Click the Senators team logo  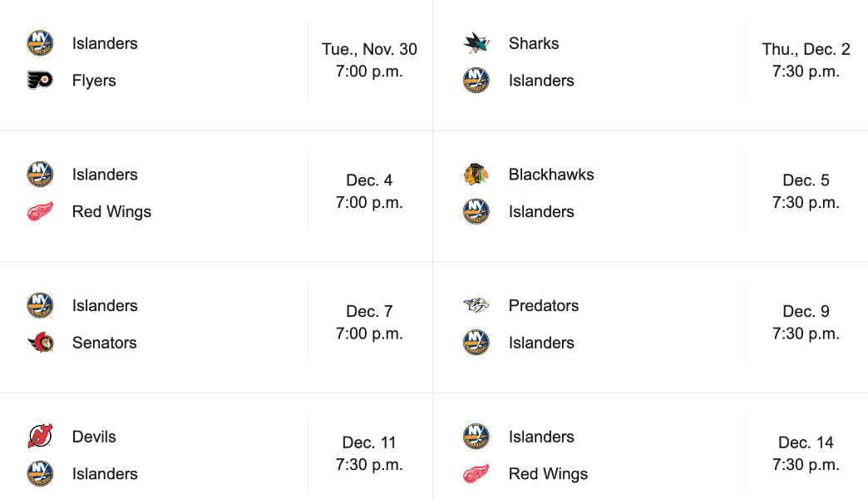point(40,343)
